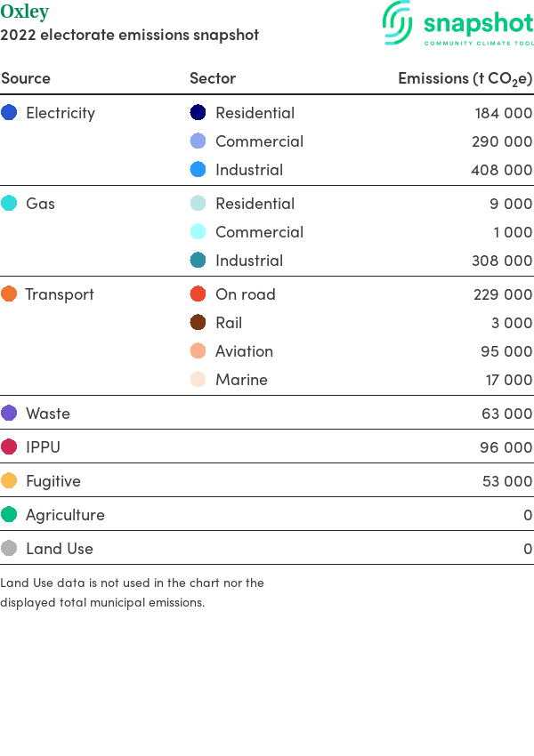This screenshot has width=534, height=756.
Task: Click the orange Transport source dot
Action: 9,294
